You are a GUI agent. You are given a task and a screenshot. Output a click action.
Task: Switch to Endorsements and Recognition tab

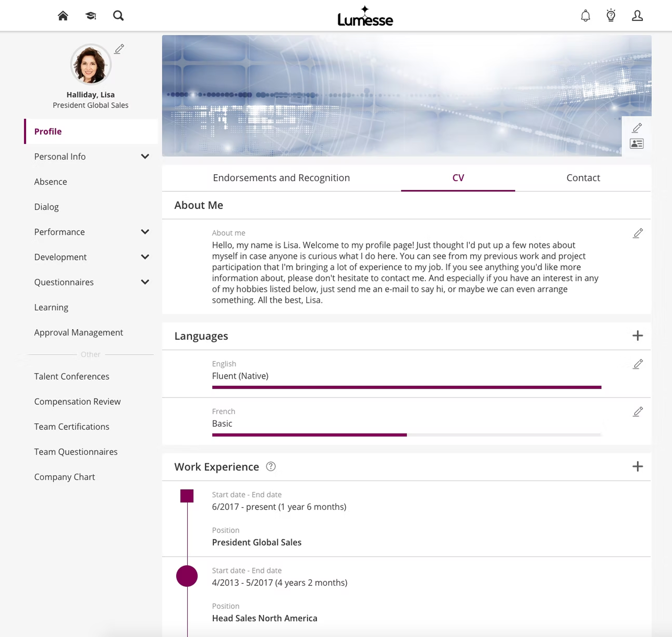[281, 178]
